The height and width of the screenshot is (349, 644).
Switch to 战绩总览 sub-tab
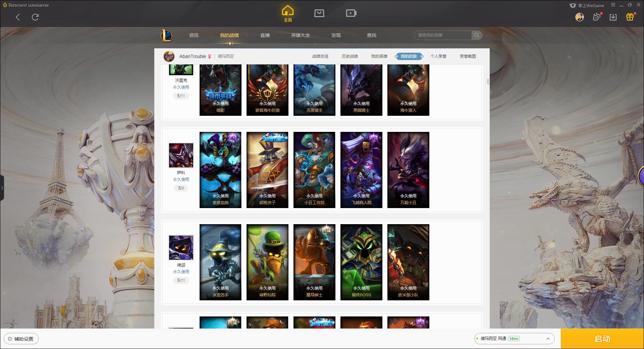click(320, 56)
